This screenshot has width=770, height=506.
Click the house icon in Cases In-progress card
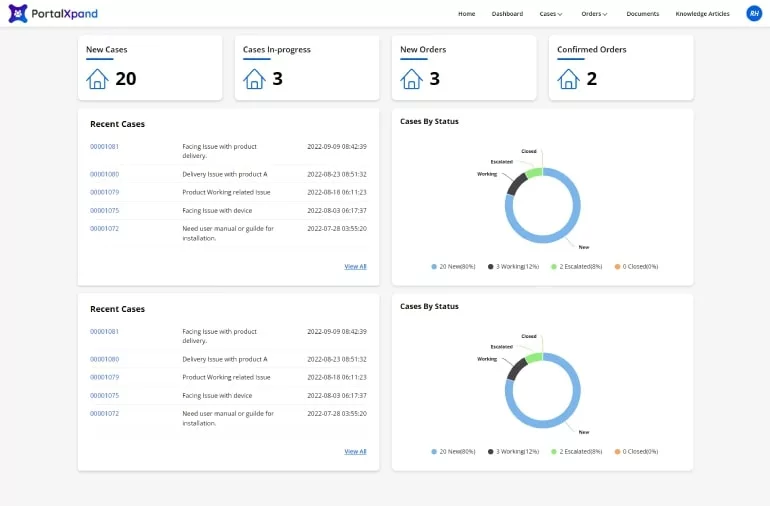pos(254,79)
